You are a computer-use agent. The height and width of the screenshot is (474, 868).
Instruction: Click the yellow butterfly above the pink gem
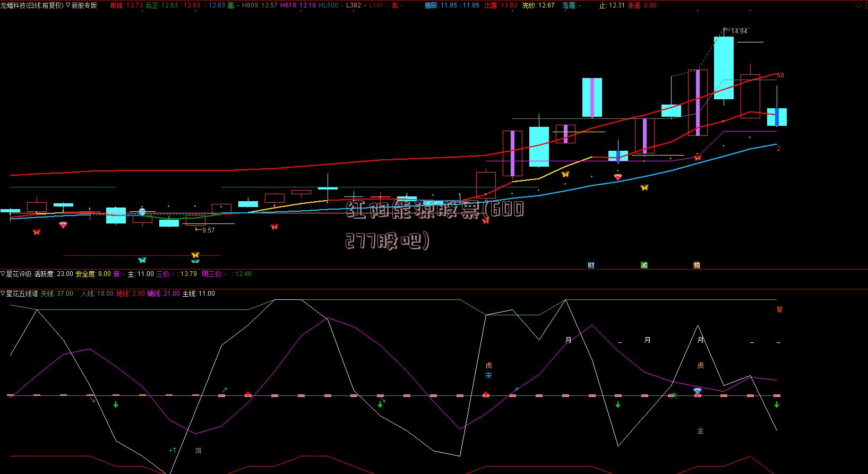[565, 174]
